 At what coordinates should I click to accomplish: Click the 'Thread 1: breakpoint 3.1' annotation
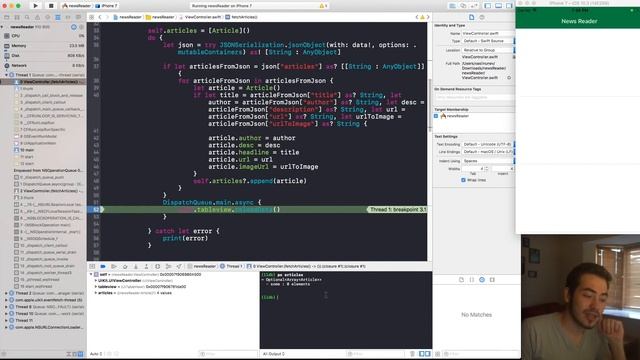pyautogui.click(x=397, y=209)
